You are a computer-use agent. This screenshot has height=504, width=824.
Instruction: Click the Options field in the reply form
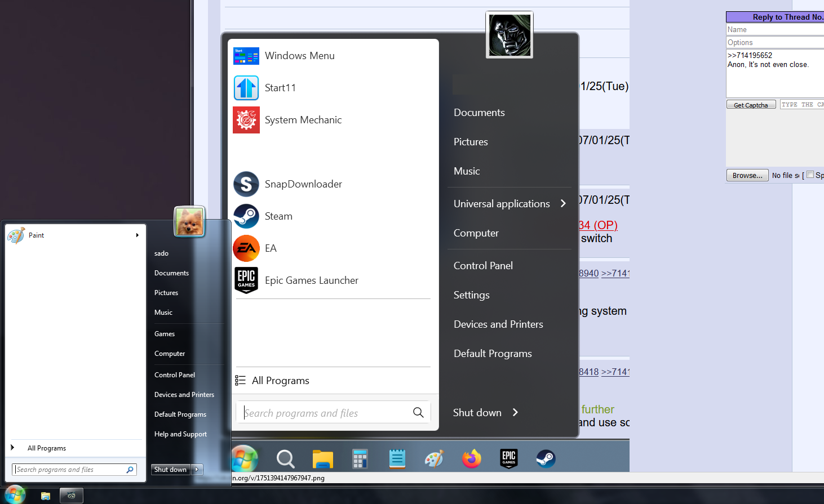pyautogui.click(x=775, y=43)
